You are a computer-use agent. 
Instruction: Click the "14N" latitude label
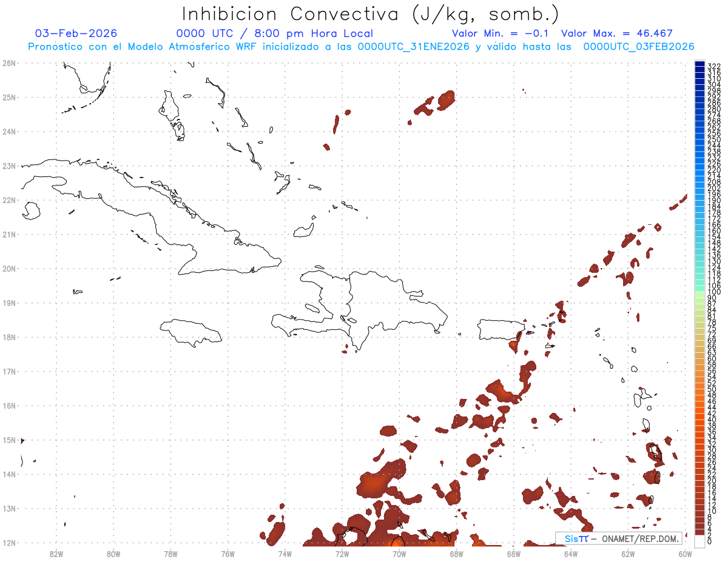pos(9,474)
